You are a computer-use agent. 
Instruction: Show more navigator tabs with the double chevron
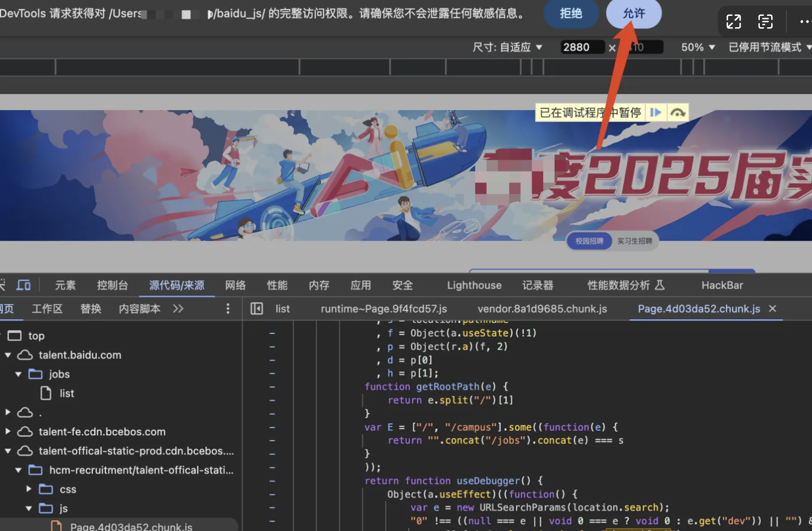pos(178,309)
